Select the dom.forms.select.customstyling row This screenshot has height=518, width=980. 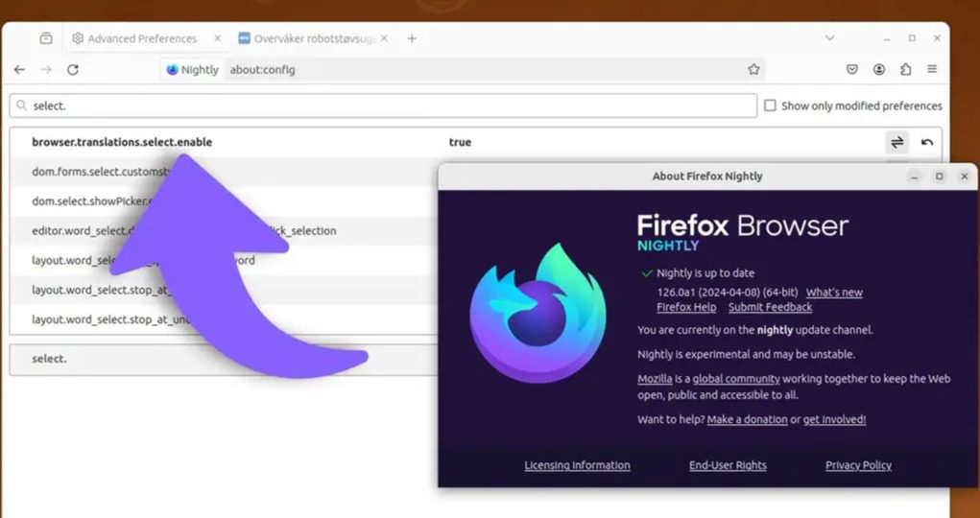click(224, 172)
